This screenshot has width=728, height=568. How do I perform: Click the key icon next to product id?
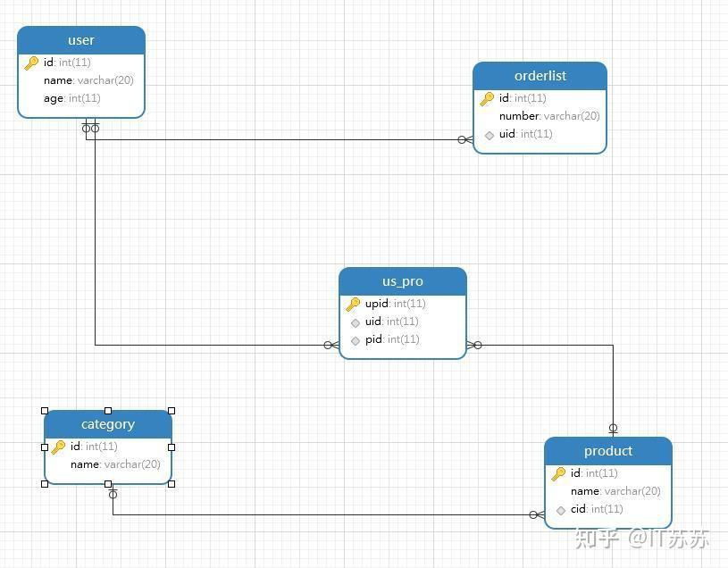(560, 473)
